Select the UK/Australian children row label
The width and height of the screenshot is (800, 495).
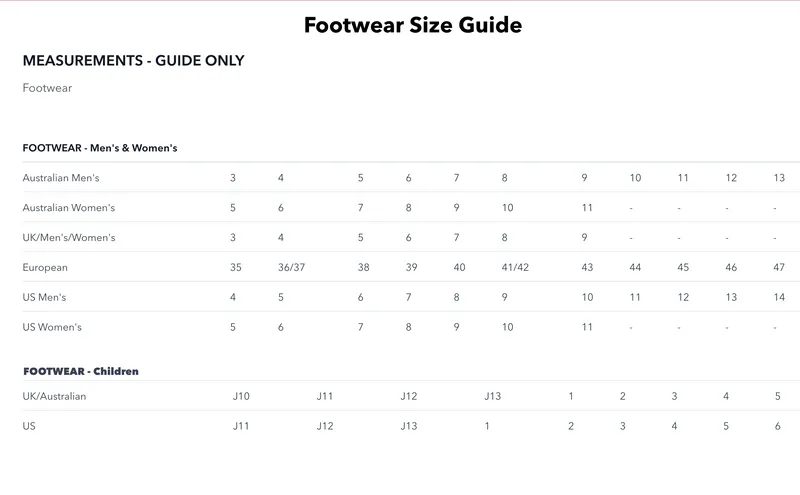(54, 397)
